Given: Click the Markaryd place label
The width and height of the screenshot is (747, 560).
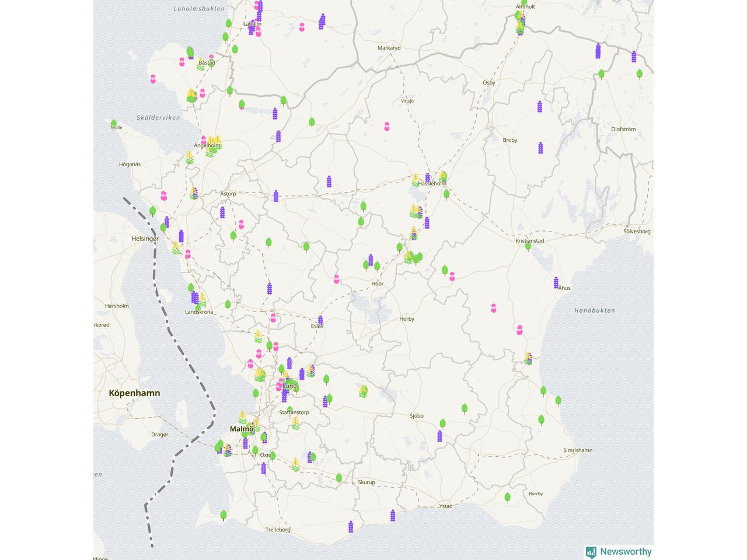Looking at the screenshot, I should (x=389, y=48).
